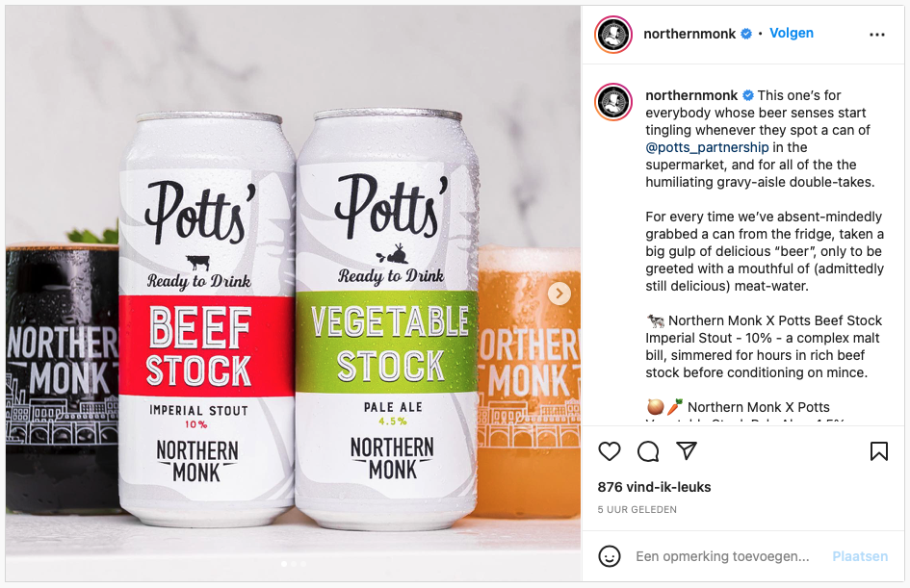View the 876 vind-ik-leuks likes list
The width and height of the screenshot is (910, 588).
click(654, 487)
